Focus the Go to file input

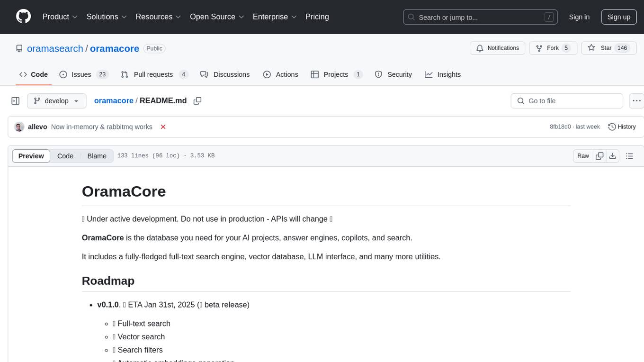(567, 101)
